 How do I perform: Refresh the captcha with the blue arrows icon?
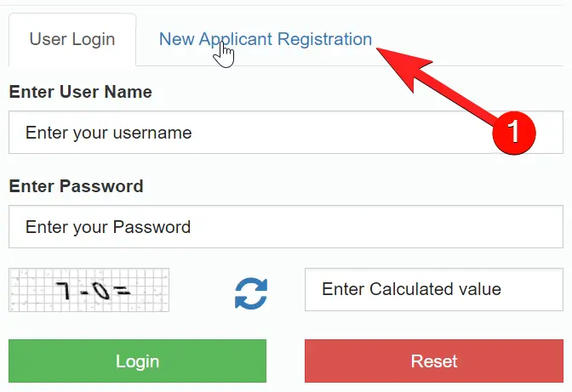pos(251,293)
